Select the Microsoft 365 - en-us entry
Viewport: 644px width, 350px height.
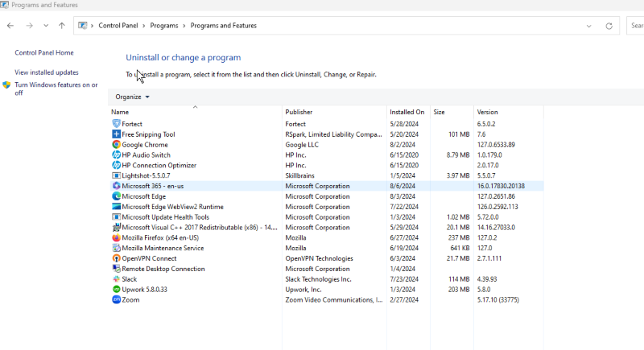point(152,186)
